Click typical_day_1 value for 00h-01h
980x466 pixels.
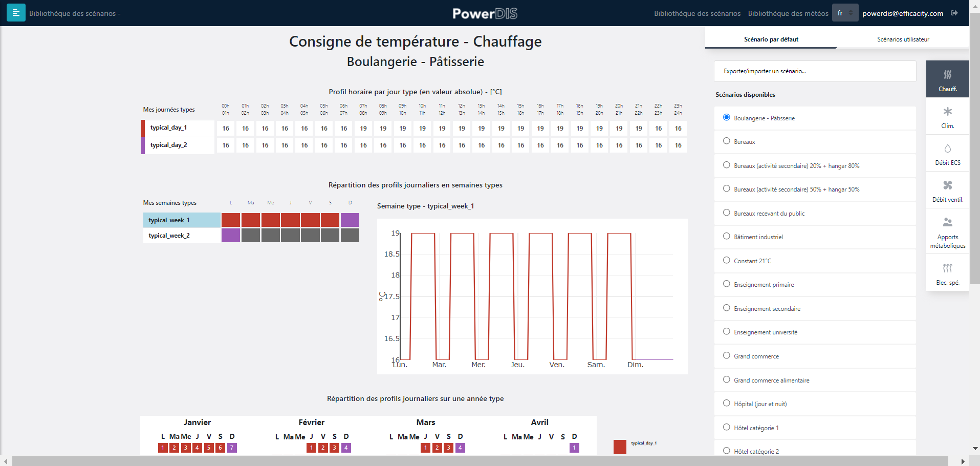click(x=226, y=129)
